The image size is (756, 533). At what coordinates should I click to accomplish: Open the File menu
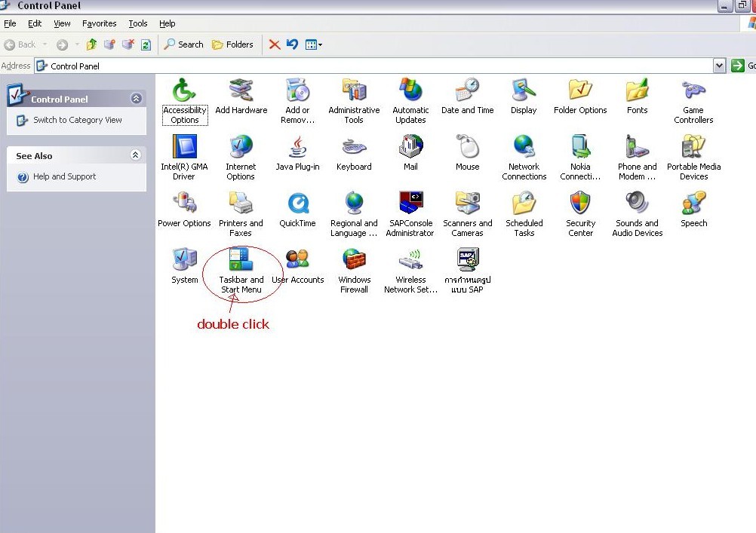click(x=10, y=23)
